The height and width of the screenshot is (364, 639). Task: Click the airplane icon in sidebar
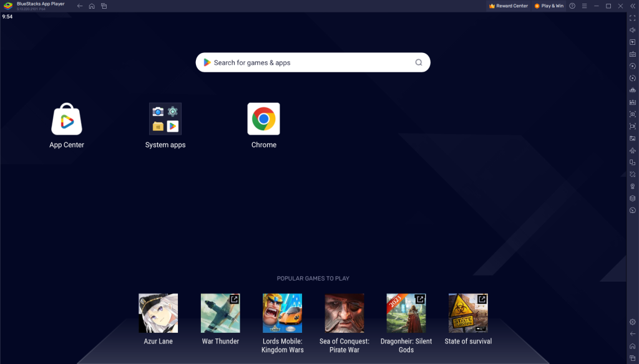[x=633, y=150]
